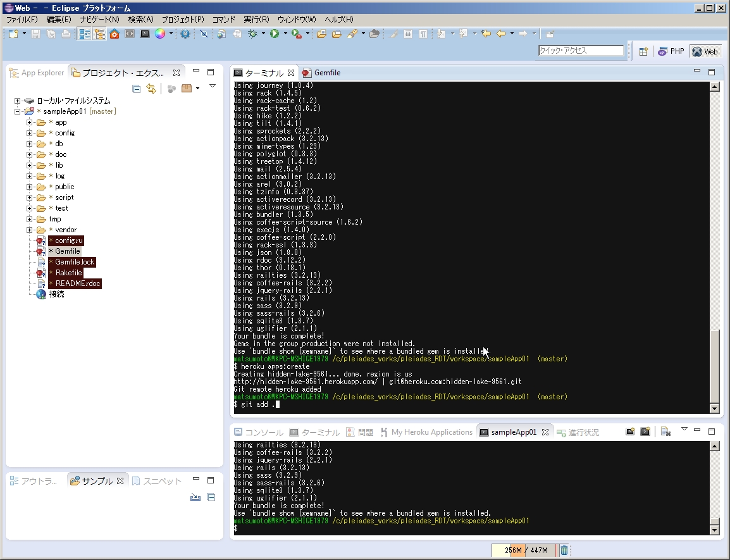Viewport: 730px width, 560px height.
Task: Select the 接続 item in the tree
Action: tap(57, 294)
